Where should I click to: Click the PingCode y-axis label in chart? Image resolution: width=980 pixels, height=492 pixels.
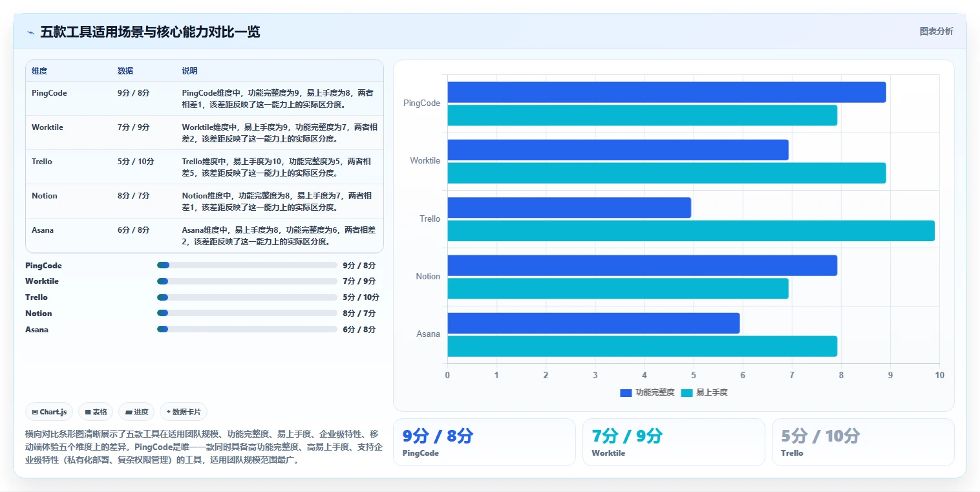click(421, 103)
